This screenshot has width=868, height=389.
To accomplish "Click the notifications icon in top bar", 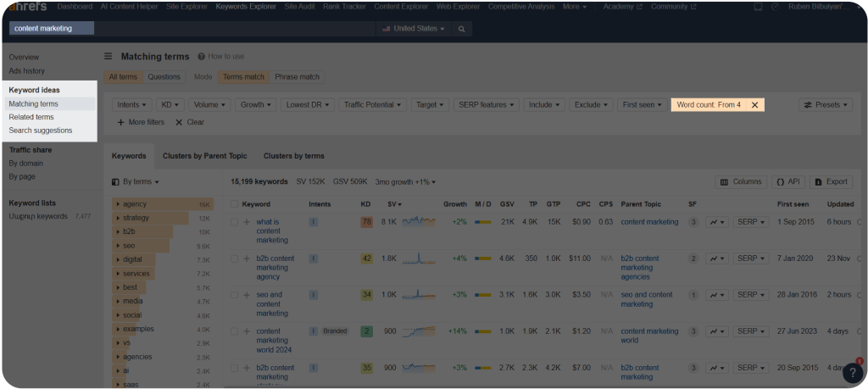I will click(x=758, y=7).
